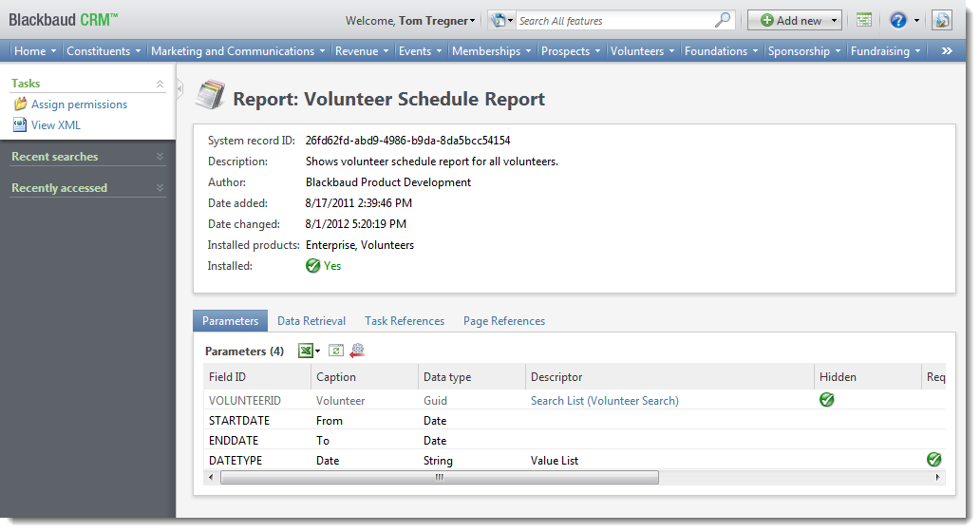Click the Assign permissions key icon
Viewport: 980px width, 532px height.
21,104
